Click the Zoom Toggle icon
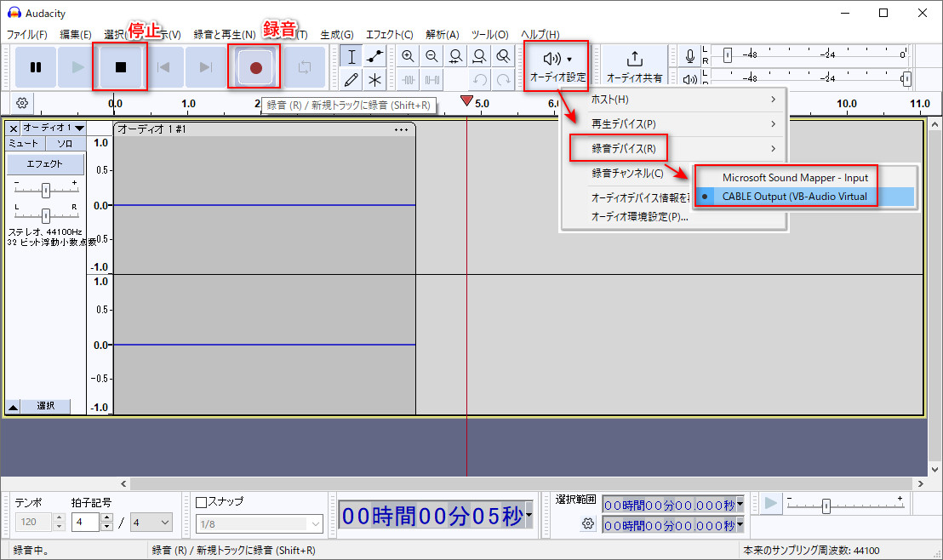Image resolution: width=943 pixels, height=560 pixels. pyautogui.click(x=503, y=56)
